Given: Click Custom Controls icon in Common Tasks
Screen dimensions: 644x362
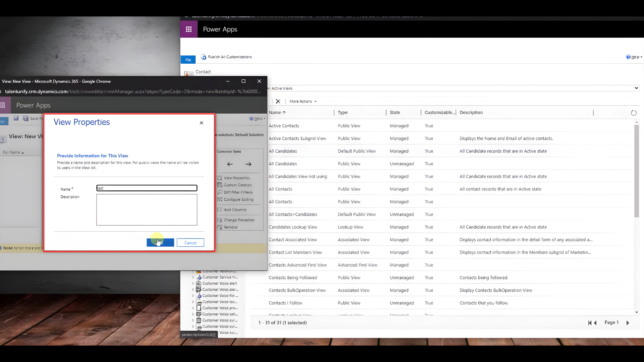Looking at the screenshot, I should click(x=220, y=185).
